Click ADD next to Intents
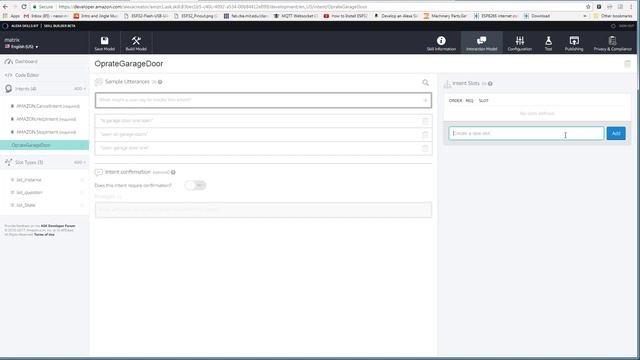640x360 pixels. point(79,89)
